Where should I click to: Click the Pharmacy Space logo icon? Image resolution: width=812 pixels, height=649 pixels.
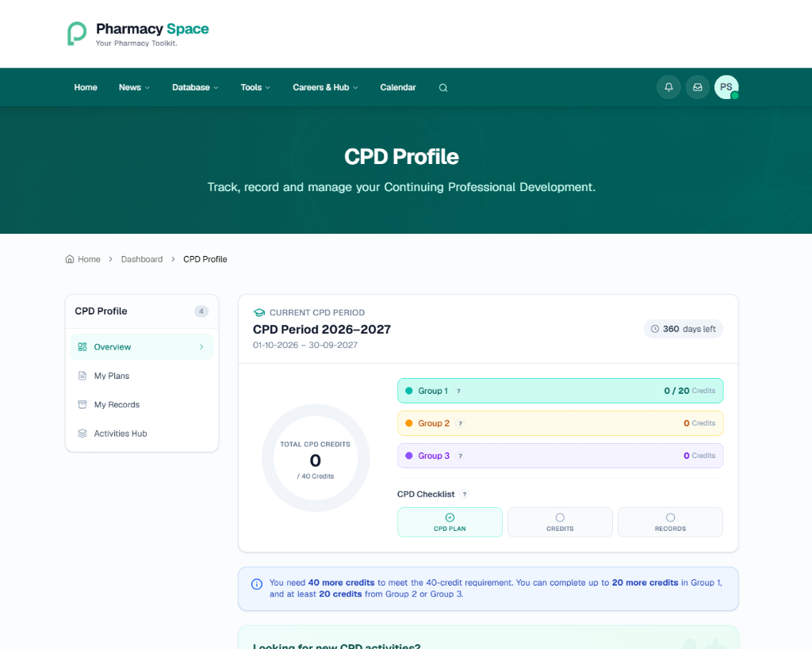click(77, 33)
